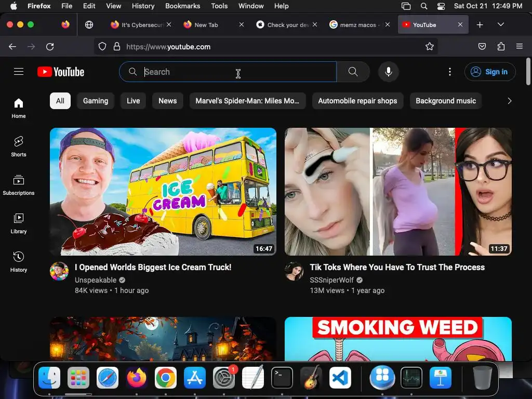532x399 pixels.
Task: Open Safari from the Dock
Action: (x=108, y=378)
